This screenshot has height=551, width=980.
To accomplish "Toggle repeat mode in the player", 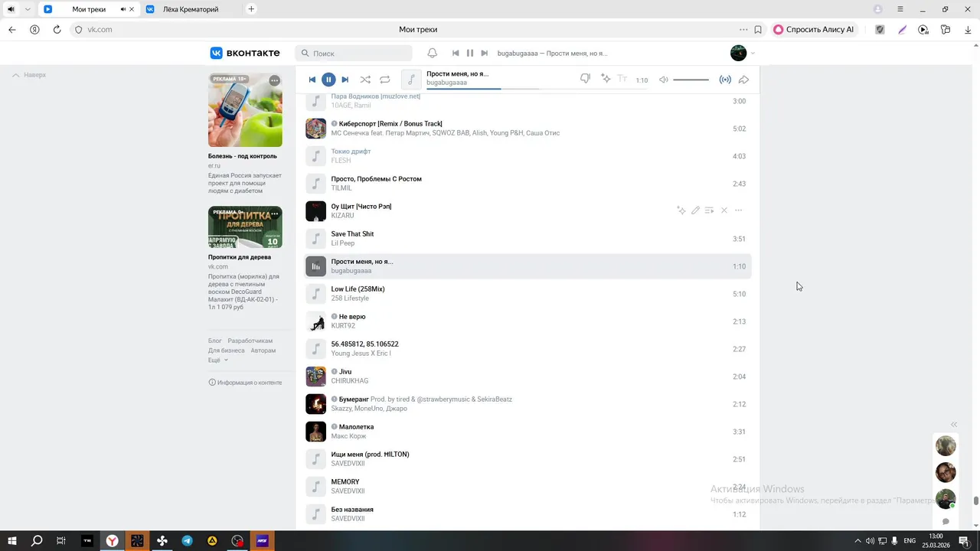I will pyautogui.click(x=385, y=80).
